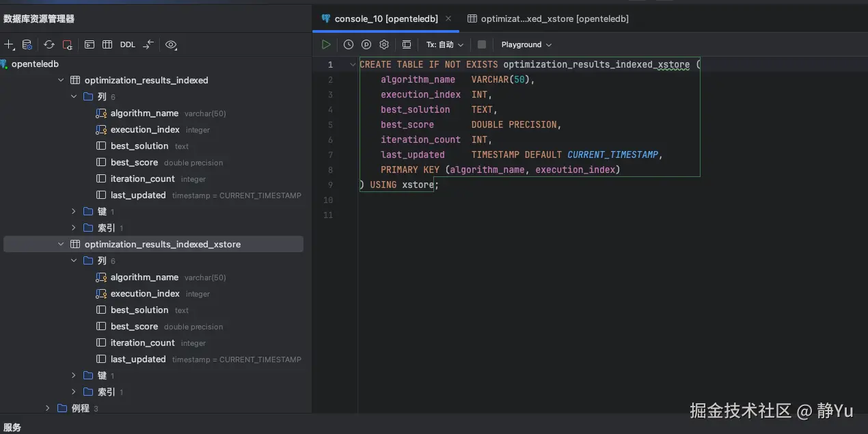Open the Tx transaction mode dropdown
The height and width of the screenshot is (434, 868).
point(445,44)
